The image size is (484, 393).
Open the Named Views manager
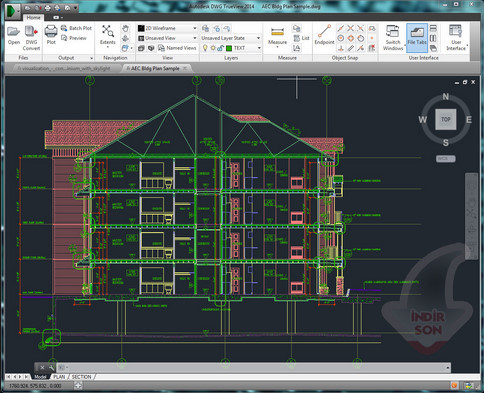[177, 48]
